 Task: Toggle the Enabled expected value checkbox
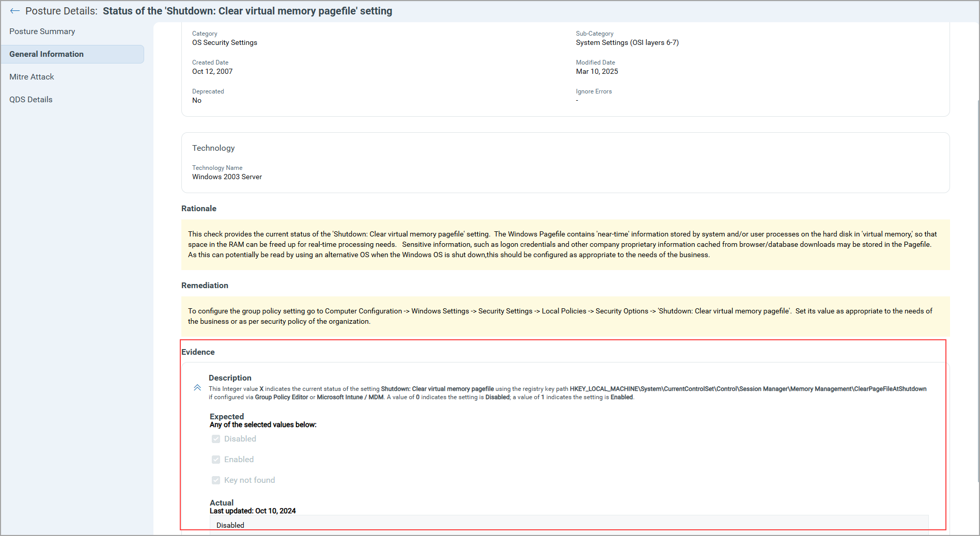click(216, 460)
